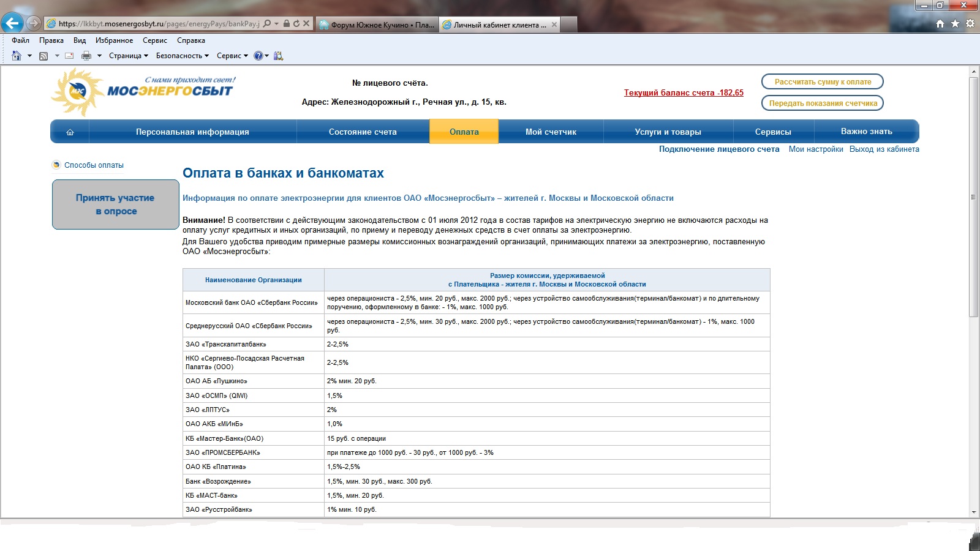
Task: Click the table cell 'ЗАО «Транскапиталбанк»'
Action: coord(254,344)
